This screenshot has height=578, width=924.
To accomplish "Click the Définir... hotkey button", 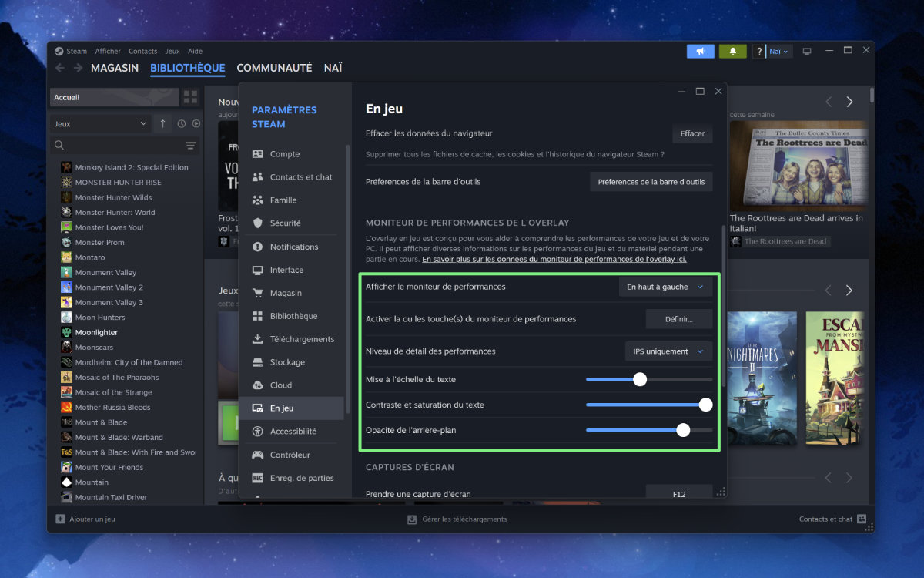I will coord(678,319).
